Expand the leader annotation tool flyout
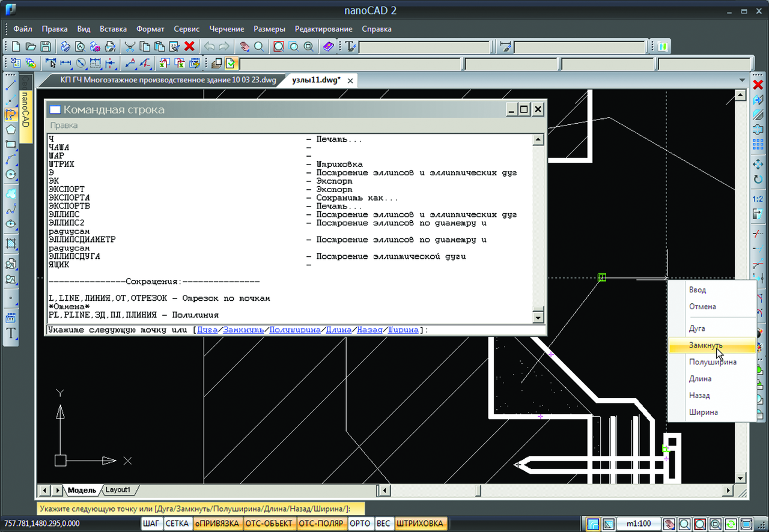This screenshot has height=532, width=769. (x=130, y=63)
